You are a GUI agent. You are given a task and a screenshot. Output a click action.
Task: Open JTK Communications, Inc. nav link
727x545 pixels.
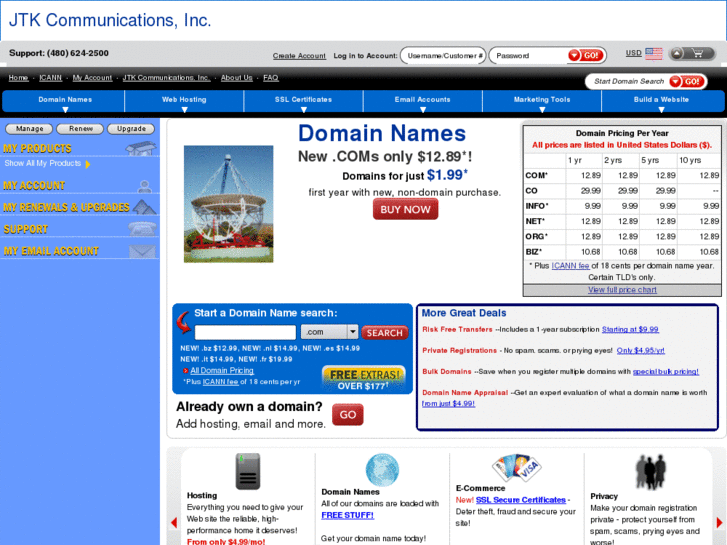coord(166,78)
